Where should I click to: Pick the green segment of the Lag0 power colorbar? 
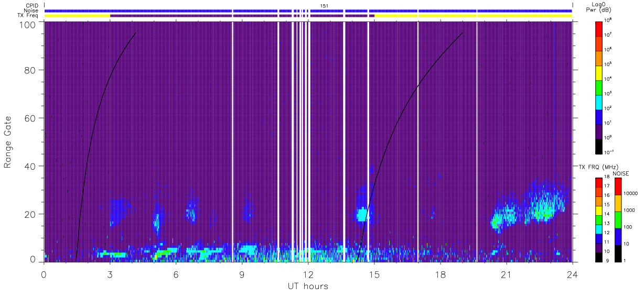click(x=600, y=86)
